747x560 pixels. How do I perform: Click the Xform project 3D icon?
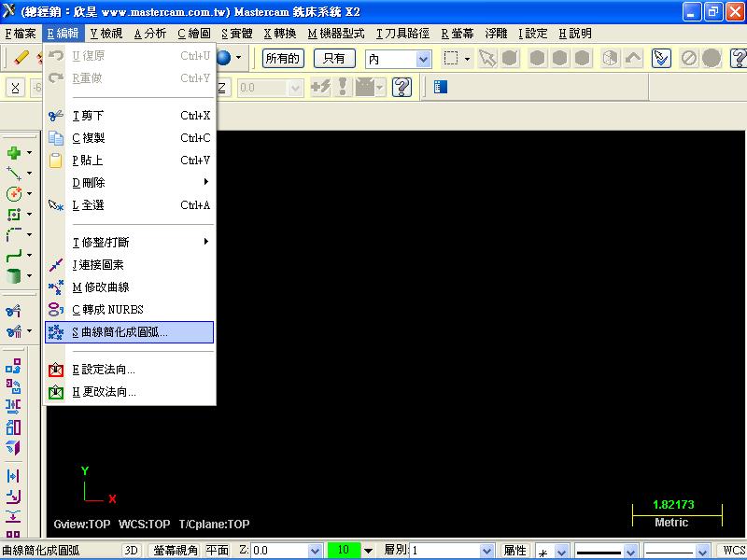pyautogui.click(x=13, y=448)
